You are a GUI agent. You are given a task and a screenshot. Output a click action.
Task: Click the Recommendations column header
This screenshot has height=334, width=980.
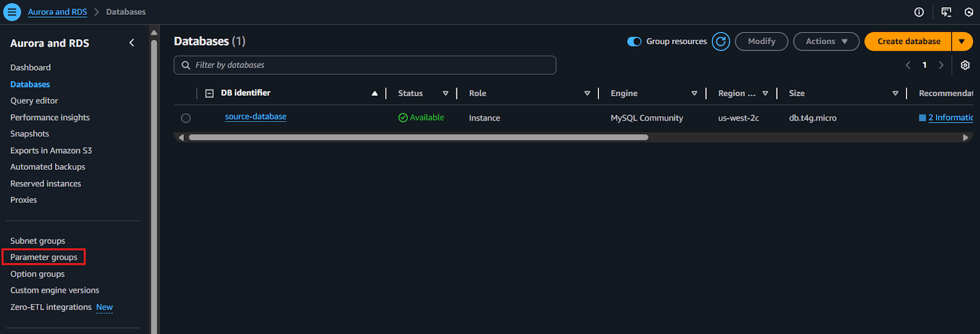click(946, 93)
